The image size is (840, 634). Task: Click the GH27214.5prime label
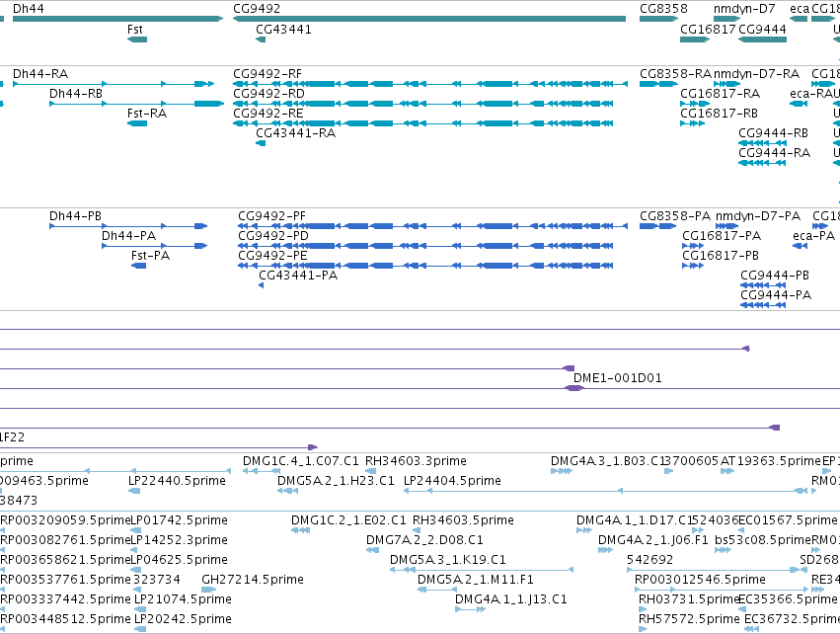253,581
